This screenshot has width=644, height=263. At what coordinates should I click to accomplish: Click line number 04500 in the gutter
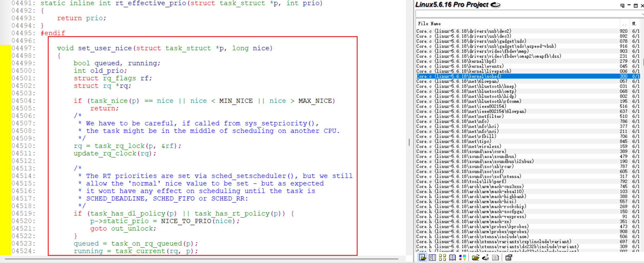point(23,71)
